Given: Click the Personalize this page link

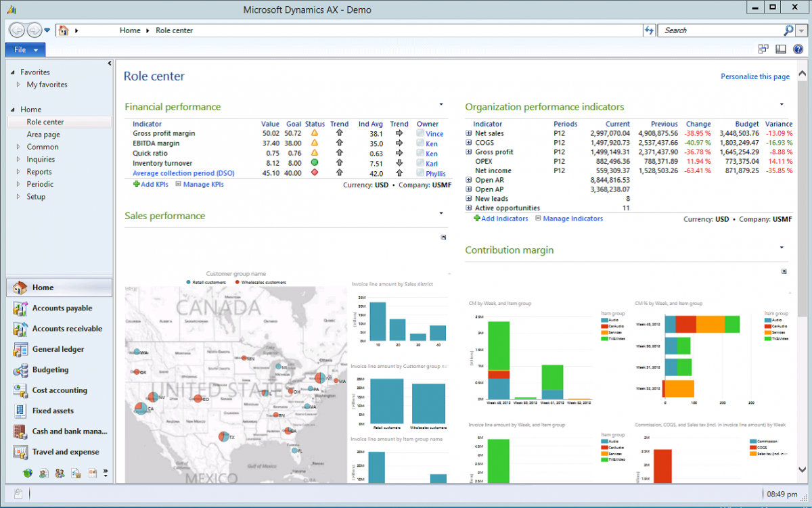Looking at the screenshot, I should point(754,76).
